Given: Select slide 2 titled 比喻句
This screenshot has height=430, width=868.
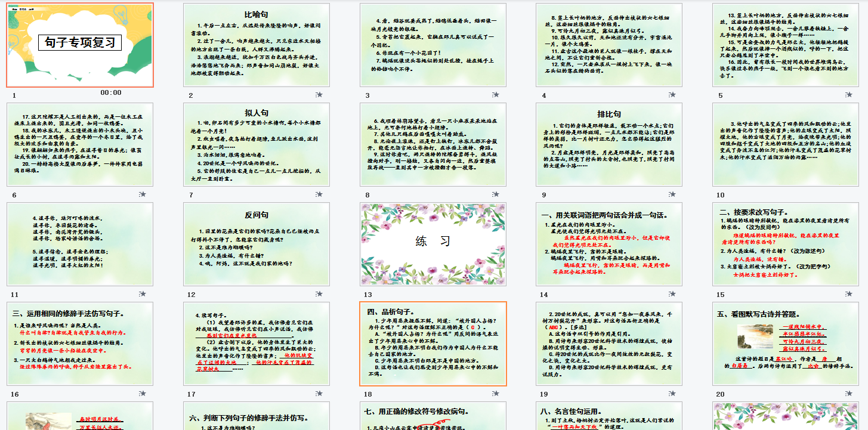Looking at the screenshot, I should tap(257, 45).
